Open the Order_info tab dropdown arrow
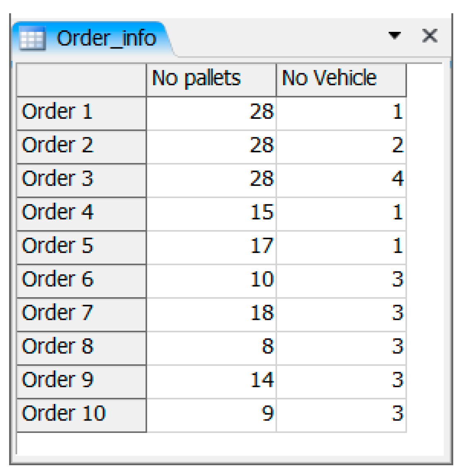 point(394,36)
